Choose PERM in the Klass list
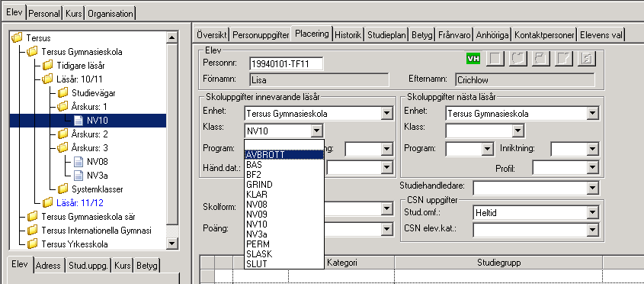The width and height of the screenshot is (644, 284). (284, 244)
